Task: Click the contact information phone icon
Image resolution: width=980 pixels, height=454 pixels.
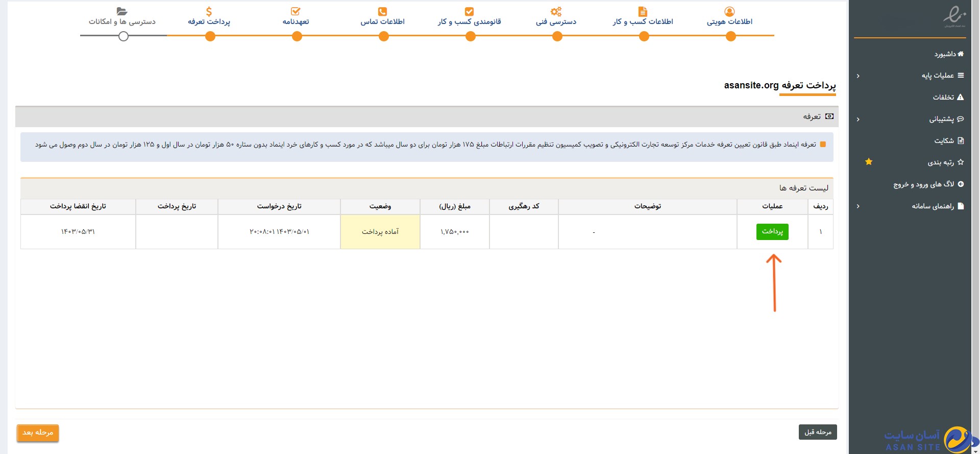Action: 382,11
